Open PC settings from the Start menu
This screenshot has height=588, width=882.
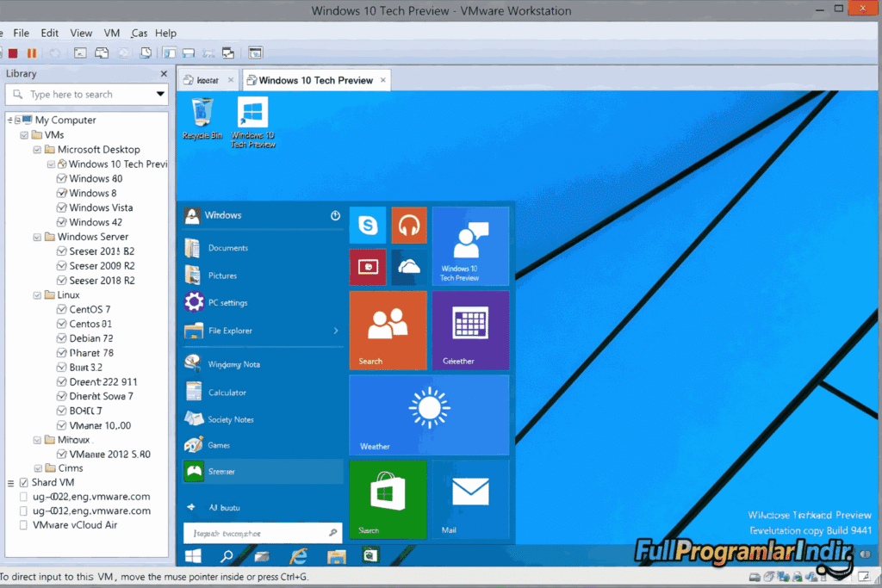tap(230, 302)
